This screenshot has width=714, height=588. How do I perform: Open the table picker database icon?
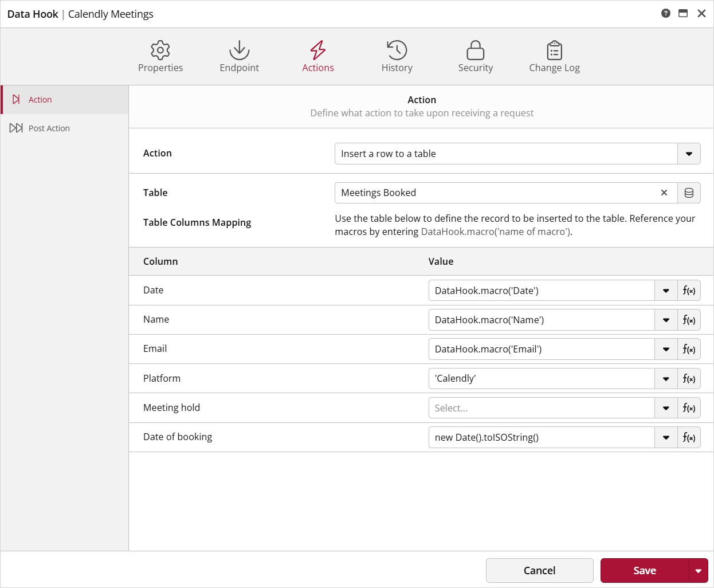click(689, 193)
